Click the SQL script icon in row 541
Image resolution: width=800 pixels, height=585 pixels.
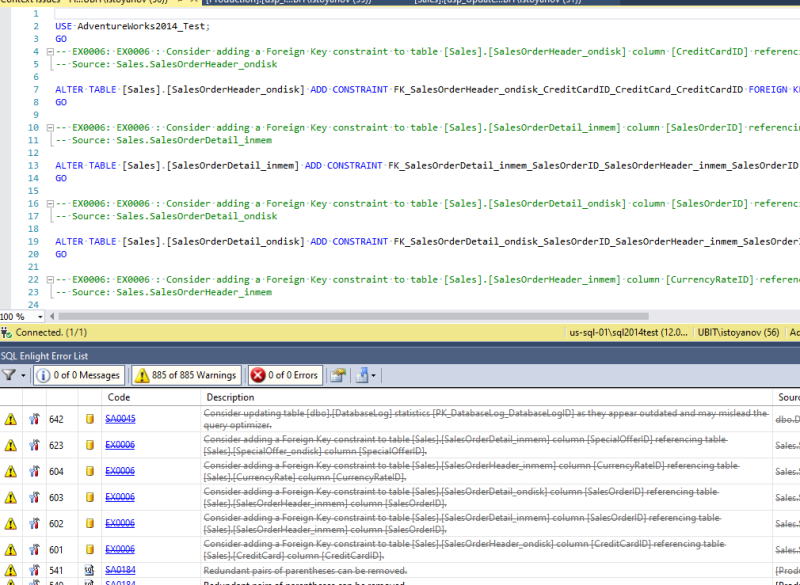pyautogui.click(x=90, y=570)
